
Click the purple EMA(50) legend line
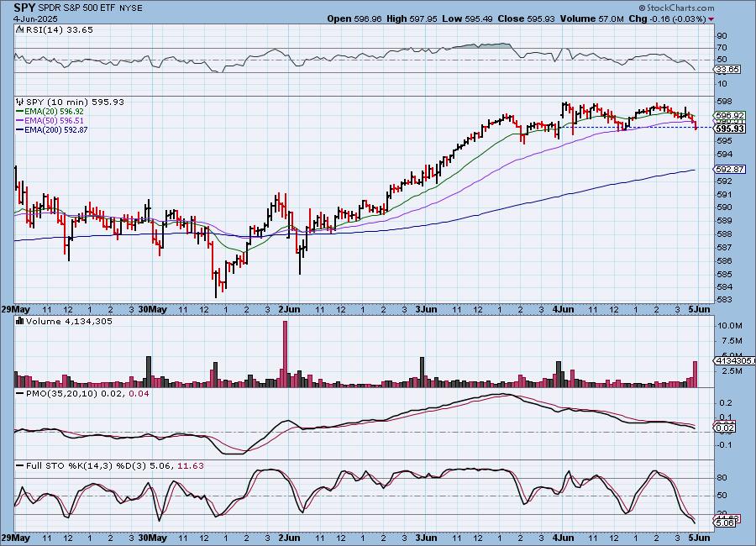(20, 121)
